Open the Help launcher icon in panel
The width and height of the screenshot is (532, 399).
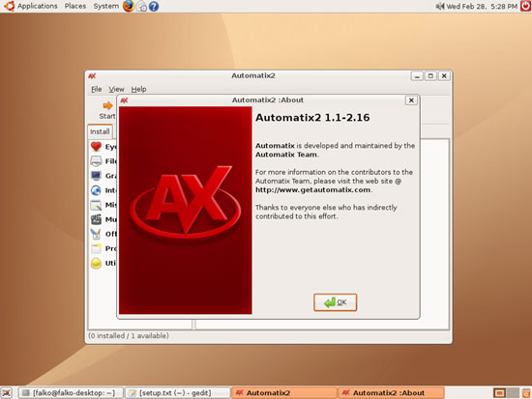154,7
